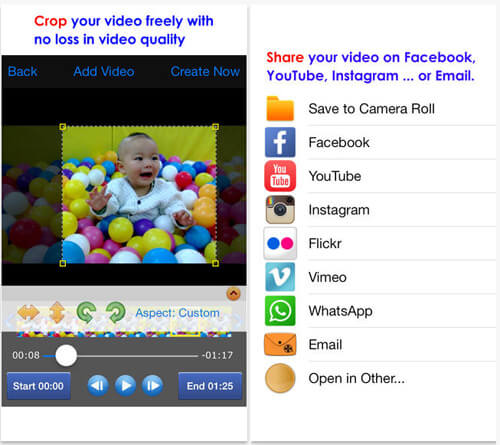500x445 pixels.
Task: Flip video vertically with orange arrows
Action: click(57, 312)
